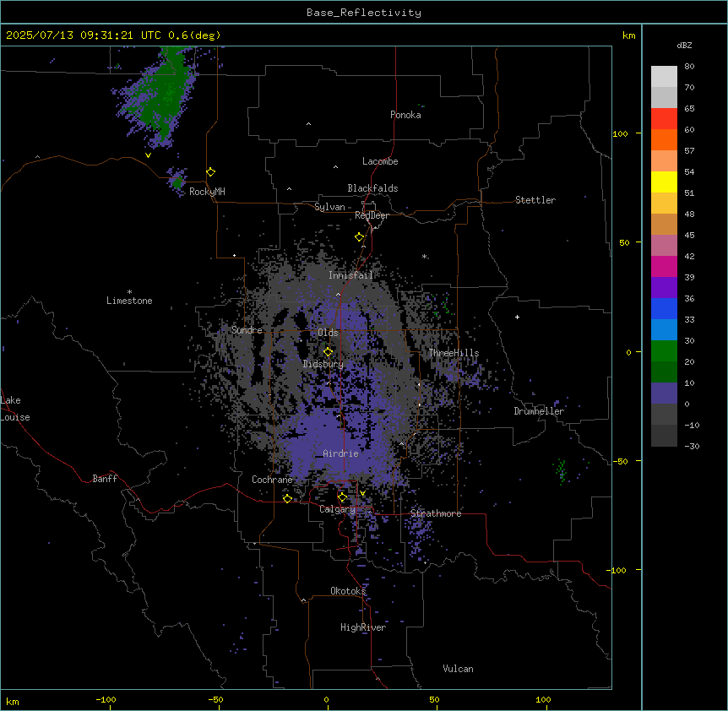Select the indigo 0-10 dBZ legend swatch

pyautogui.click(x=664, y=393)
